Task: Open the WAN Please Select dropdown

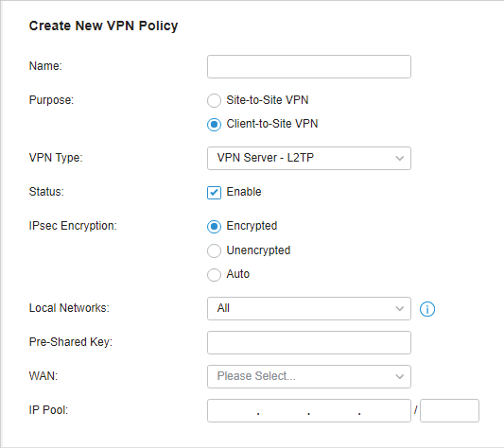Action: 309,376
